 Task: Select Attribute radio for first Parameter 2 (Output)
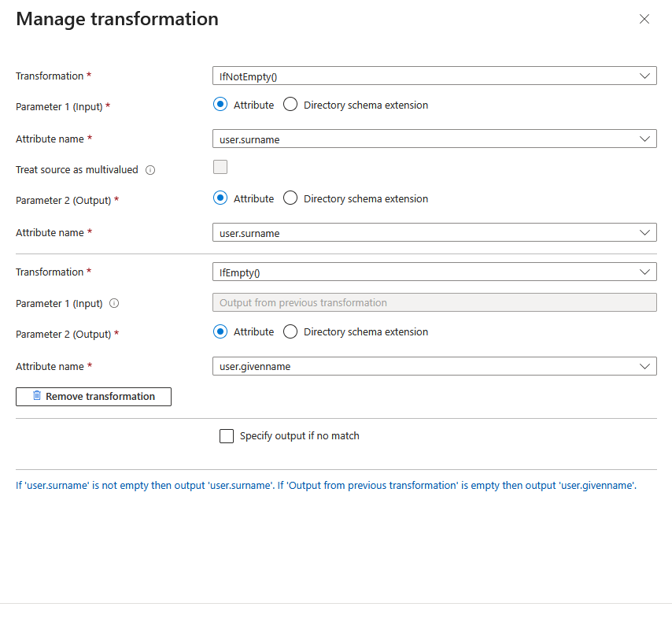click(x=220, y=198)
